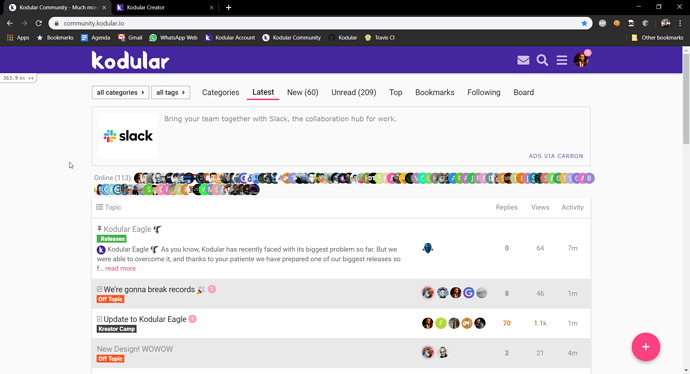Click poster avatar on Kodular Eagle row

click(x=428, y=248)
